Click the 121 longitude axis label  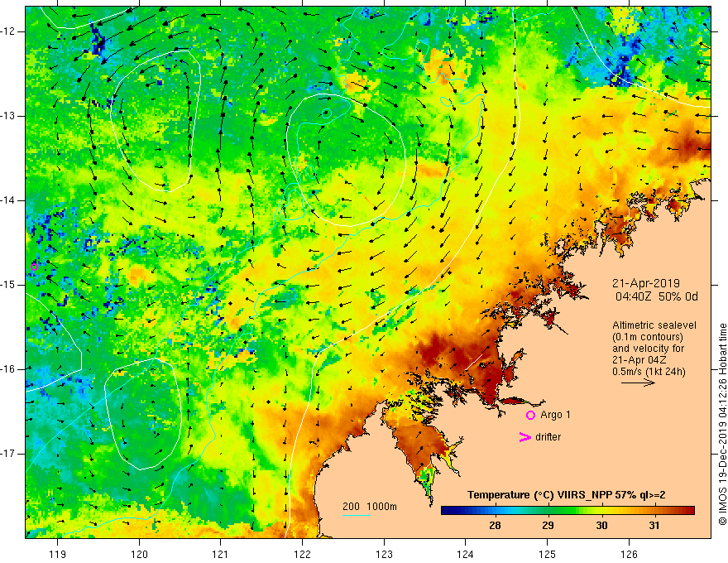[220, 554]
